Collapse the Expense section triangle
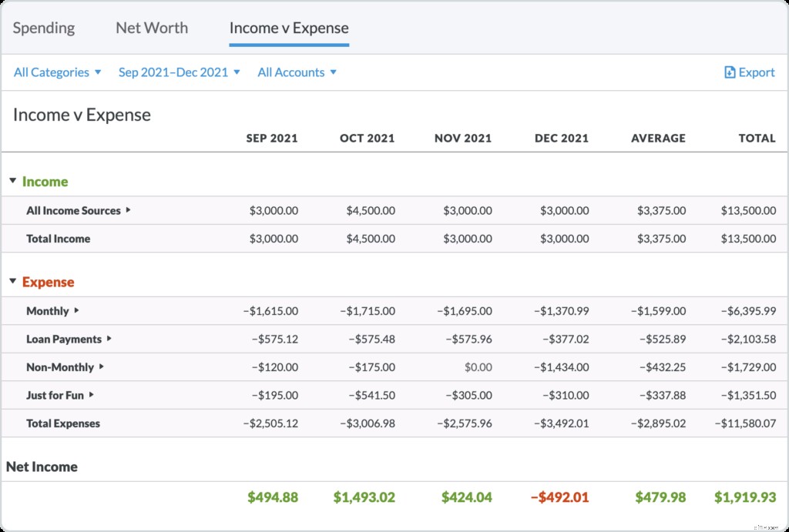Screen dimensions: 789x532 [x=12, y=282]
